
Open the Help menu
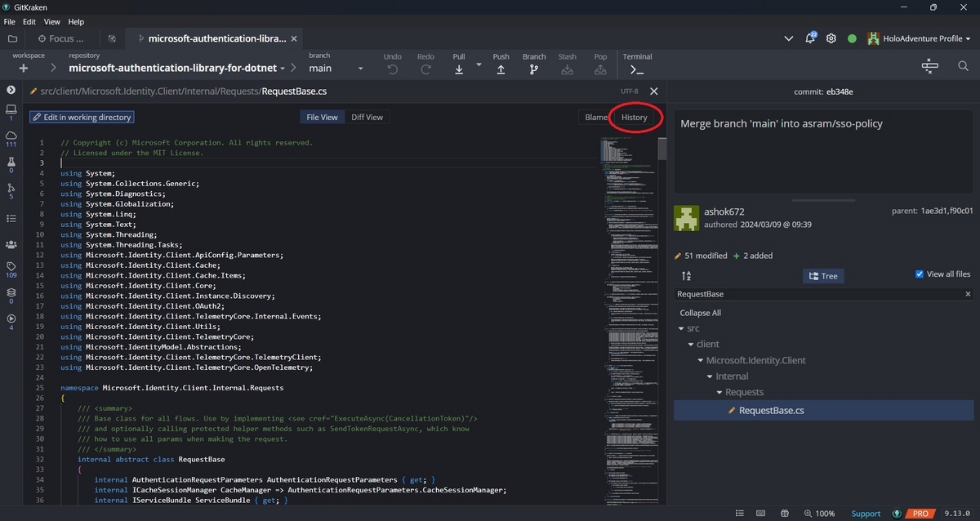(76, 22)
